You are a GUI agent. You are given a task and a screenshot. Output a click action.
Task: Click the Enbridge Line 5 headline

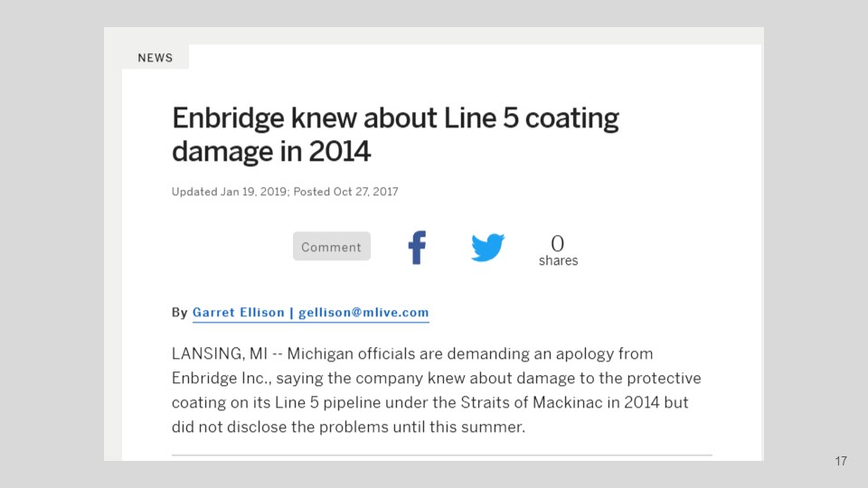[x=395, y=135]
